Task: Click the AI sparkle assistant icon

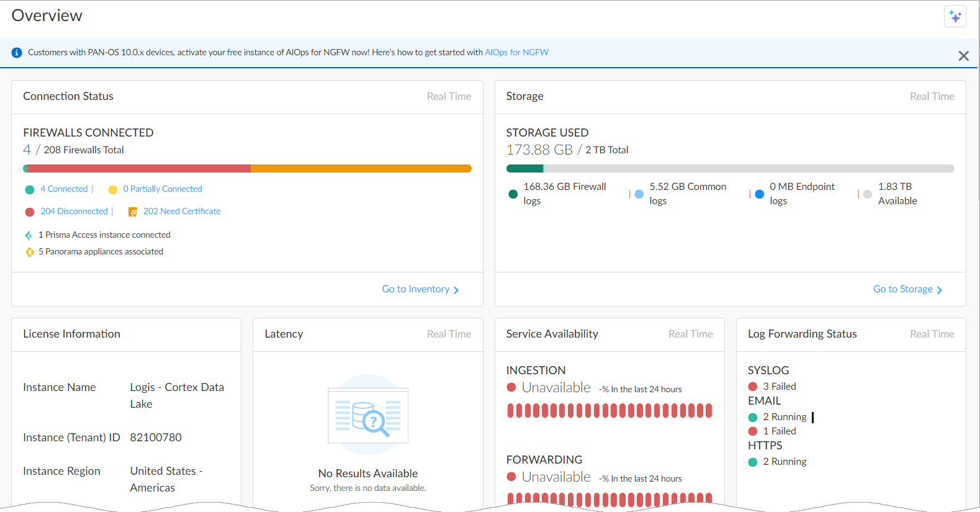Action: tap(955, 16)
